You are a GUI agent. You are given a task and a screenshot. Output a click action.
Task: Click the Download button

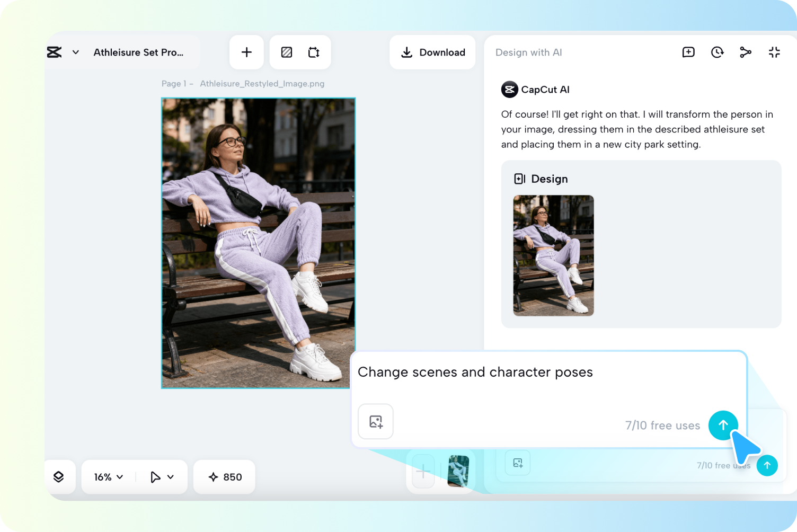click(432, 52)
